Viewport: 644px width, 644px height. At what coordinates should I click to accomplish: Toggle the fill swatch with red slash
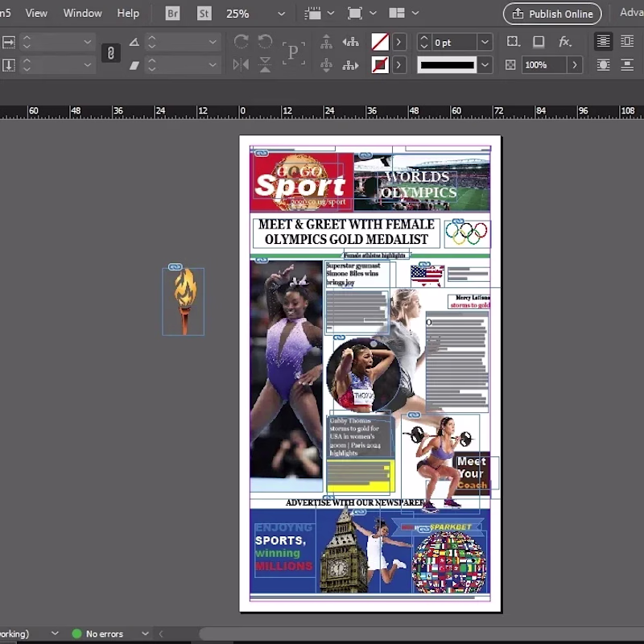(380, 42)
